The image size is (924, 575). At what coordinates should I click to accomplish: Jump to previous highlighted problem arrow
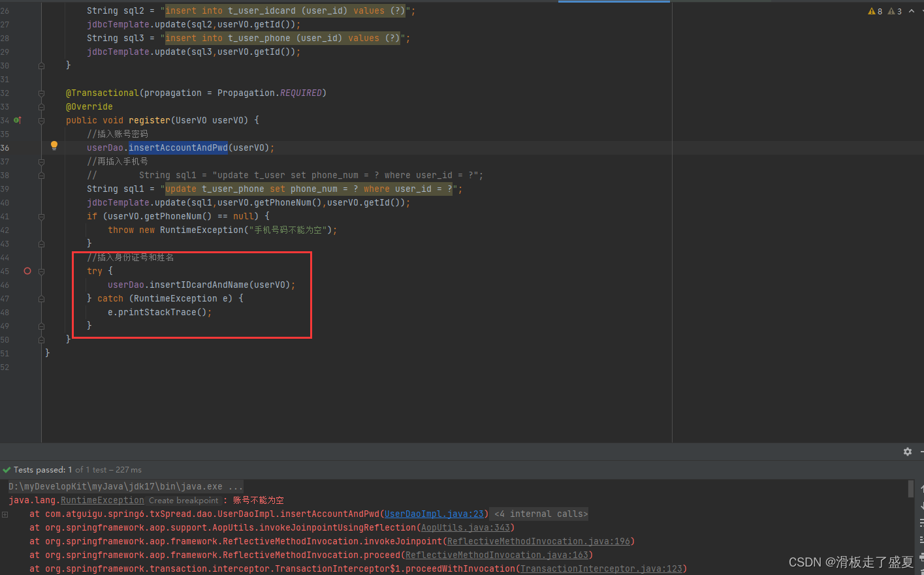tap(912, 11)
